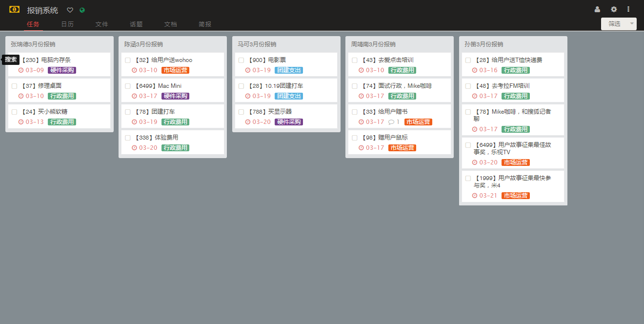Open 周靖南3月份报销 list header
The width and height of the screenshot is (644, 324).
point(373,44)
